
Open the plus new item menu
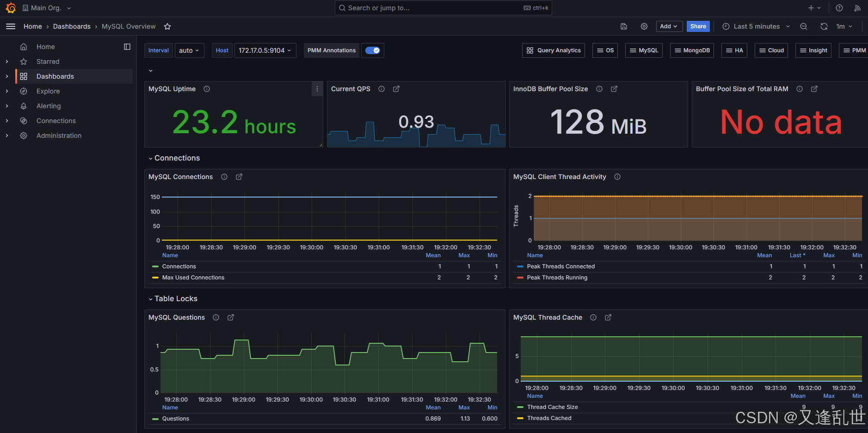coord(814,8)
